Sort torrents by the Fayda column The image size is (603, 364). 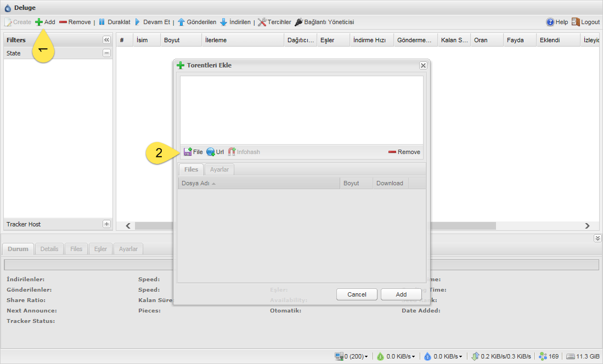point(520,40)
